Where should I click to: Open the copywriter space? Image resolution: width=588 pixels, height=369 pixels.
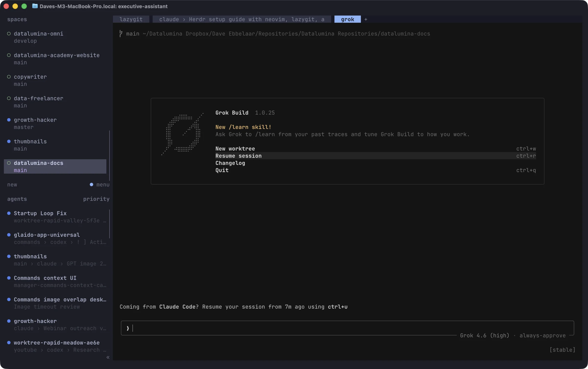pos(55,80)
